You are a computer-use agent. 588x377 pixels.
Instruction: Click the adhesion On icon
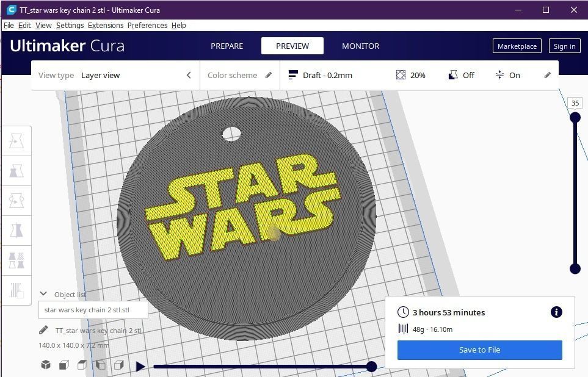pyautogui.click(x=499, y=75)
